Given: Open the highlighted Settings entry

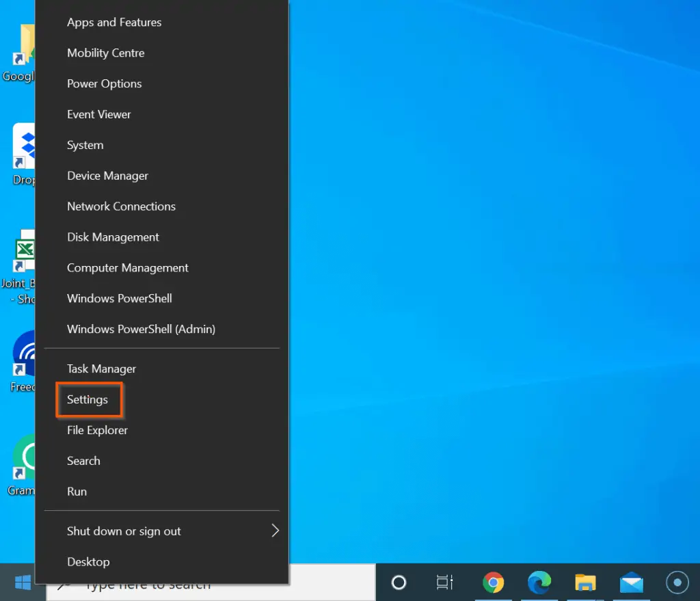Looking at the screenshot, I should pos(87,400).
